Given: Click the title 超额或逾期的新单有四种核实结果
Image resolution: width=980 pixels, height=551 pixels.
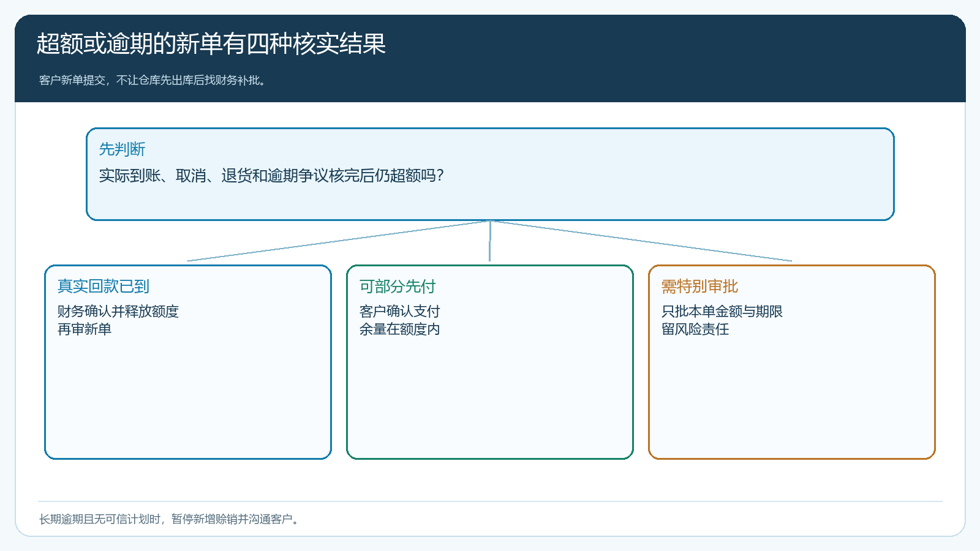Looking at the screenshot, I should point(211,44).
